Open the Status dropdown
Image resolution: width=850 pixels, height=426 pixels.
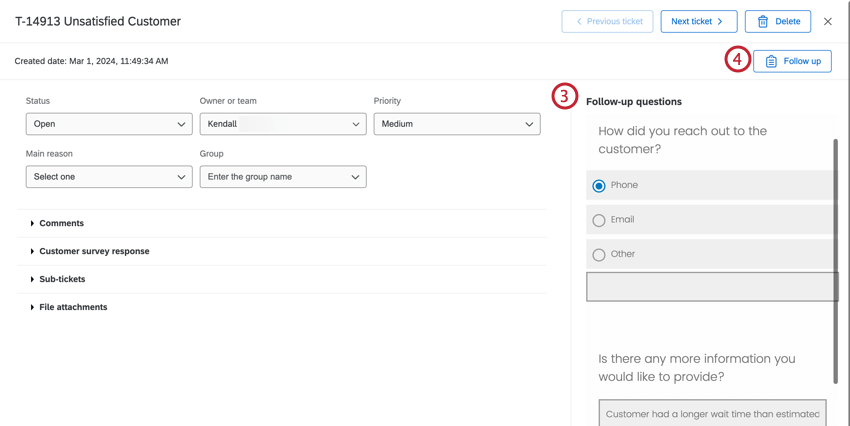(109, 124)
